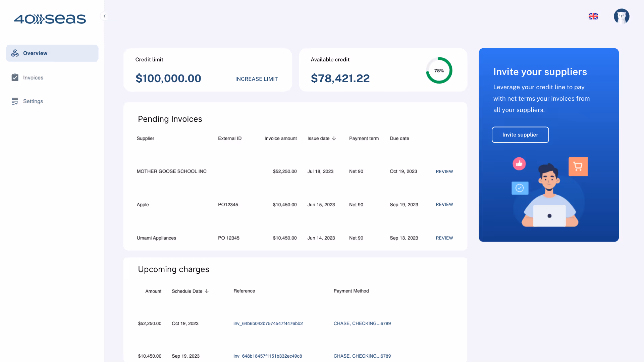This screenshot has width=644, height=362.
Task: Sort by the Schedule Date arrow icon
Action: [207, 291]
